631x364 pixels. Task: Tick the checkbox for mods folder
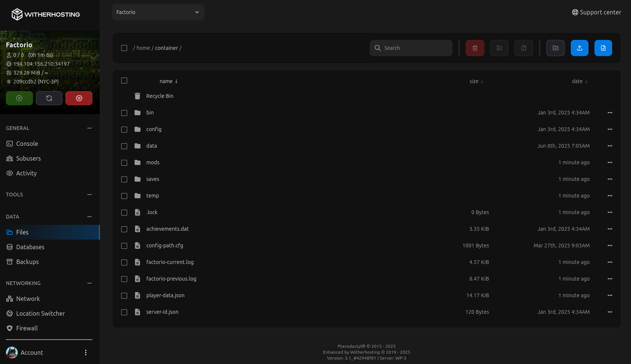[124, 163]
